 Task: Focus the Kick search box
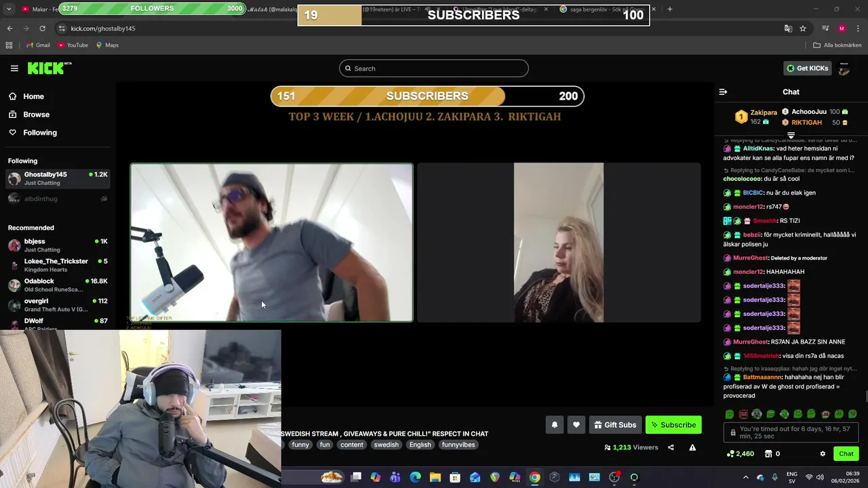tap(434, 68)
